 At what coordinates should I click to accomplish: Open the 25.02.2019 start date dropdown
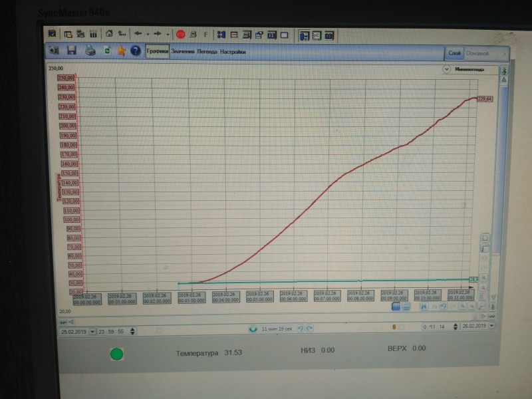[92, 331]
